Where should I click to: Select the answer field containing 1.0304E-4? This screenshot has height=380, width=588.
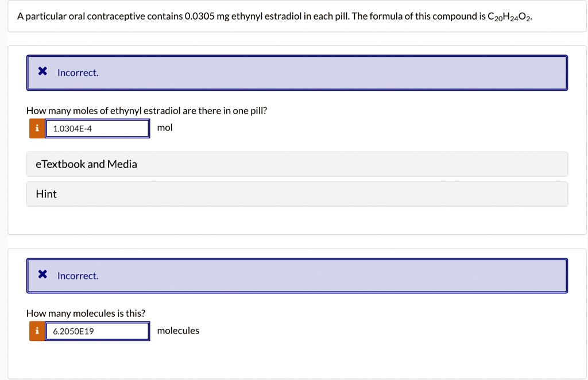point(96,128)
